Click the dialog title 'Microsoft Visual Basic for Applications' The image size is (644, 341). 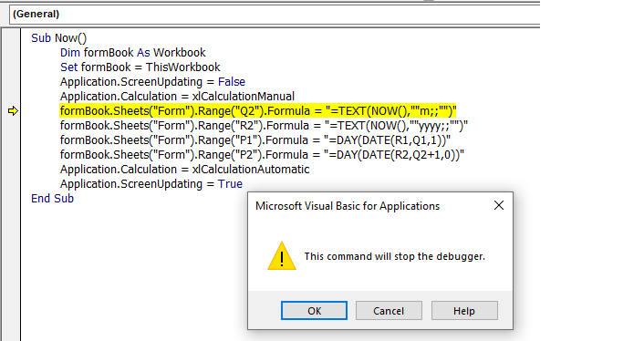348,206
